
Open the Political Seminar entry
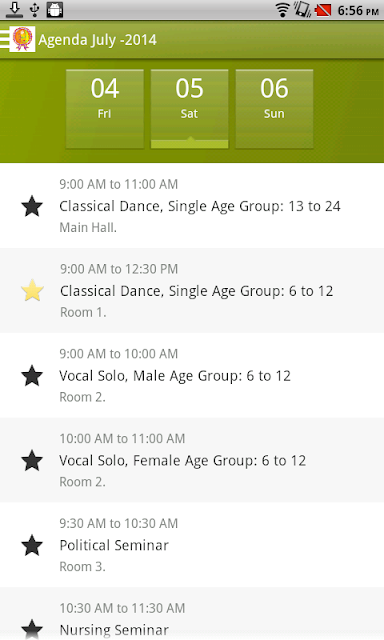192,545
